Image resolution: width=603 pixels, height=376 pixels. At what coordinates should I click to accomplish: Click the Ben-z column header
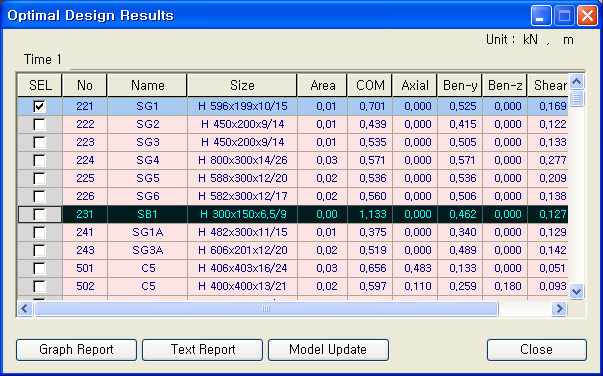tap(505, 85)
